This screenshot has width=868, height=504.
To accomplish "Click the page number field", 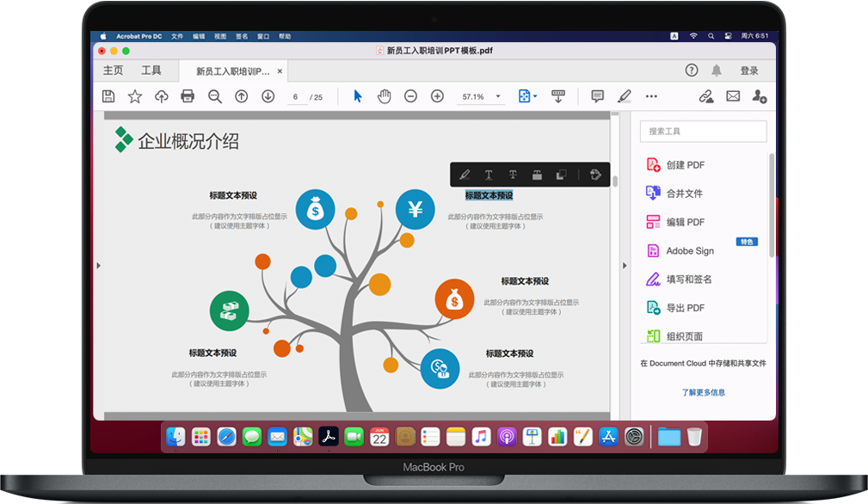I will (x=296, y=97).
